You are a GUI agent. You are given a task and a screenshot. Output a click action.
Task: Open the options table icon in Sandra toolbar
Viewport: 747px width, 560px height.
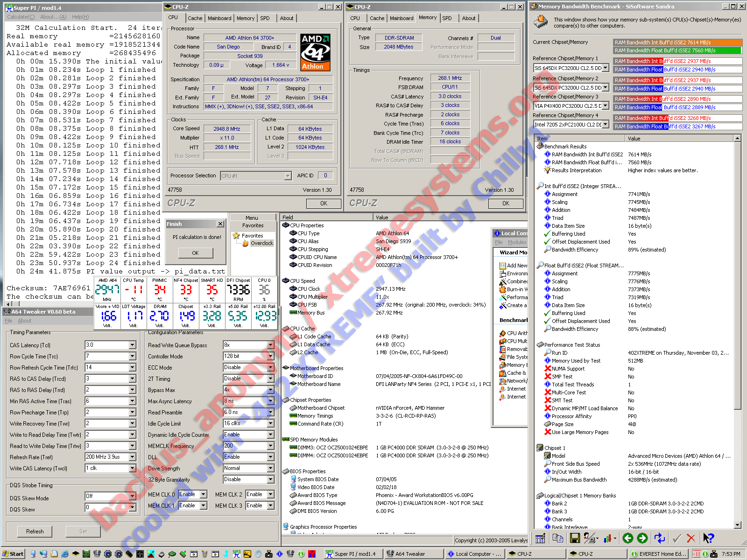(540, 538)
